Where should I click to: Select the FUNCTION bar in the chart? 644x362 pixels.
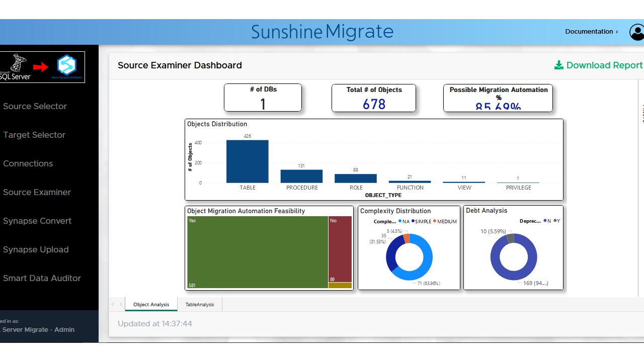coord(410,182)
